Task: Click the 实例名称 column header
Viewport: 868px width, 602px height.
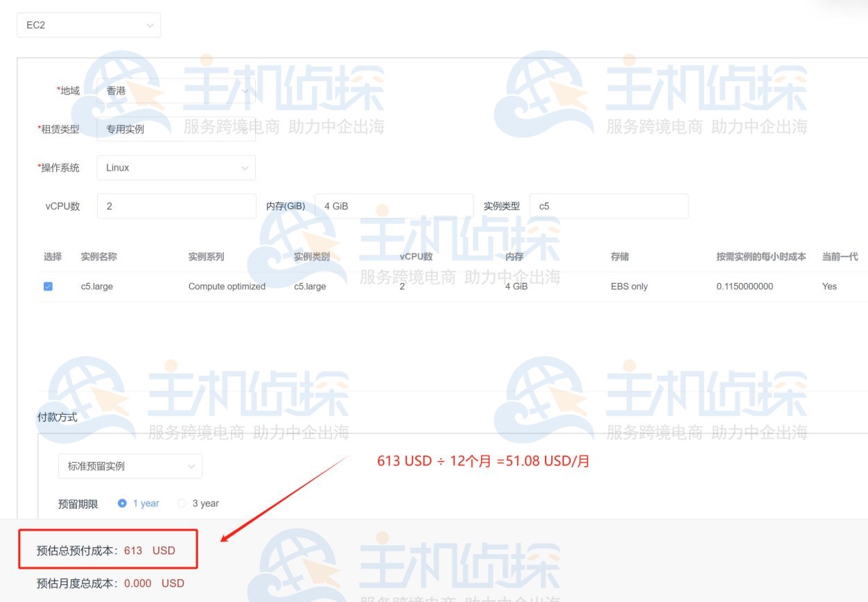Action: [99, 257]
